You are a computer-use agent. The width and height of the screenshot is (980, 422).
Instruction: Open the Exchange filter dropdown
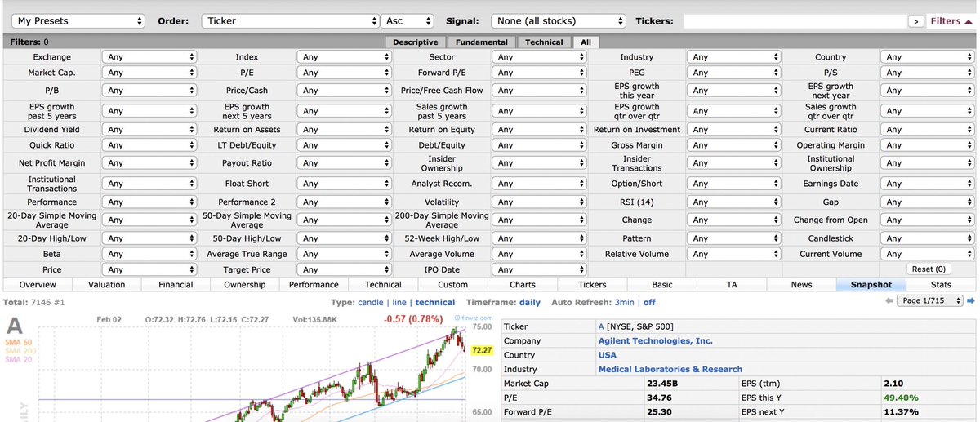click(x=149, y=57)
